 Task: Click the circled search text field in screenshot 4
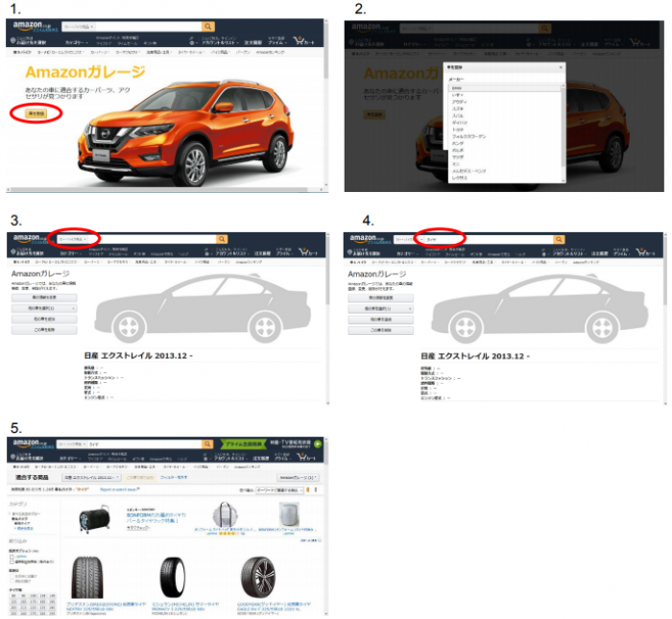[x=443, y=238]
